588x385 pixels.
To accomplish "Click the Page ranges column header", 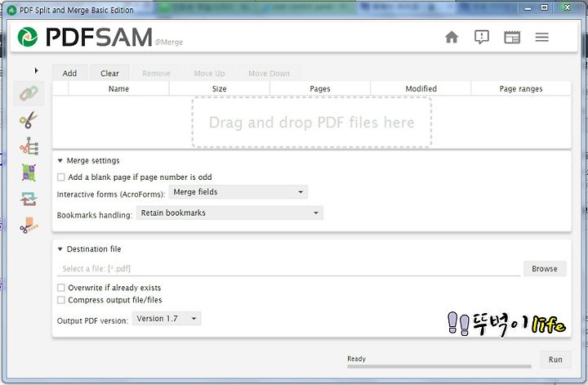I will 521,89.
